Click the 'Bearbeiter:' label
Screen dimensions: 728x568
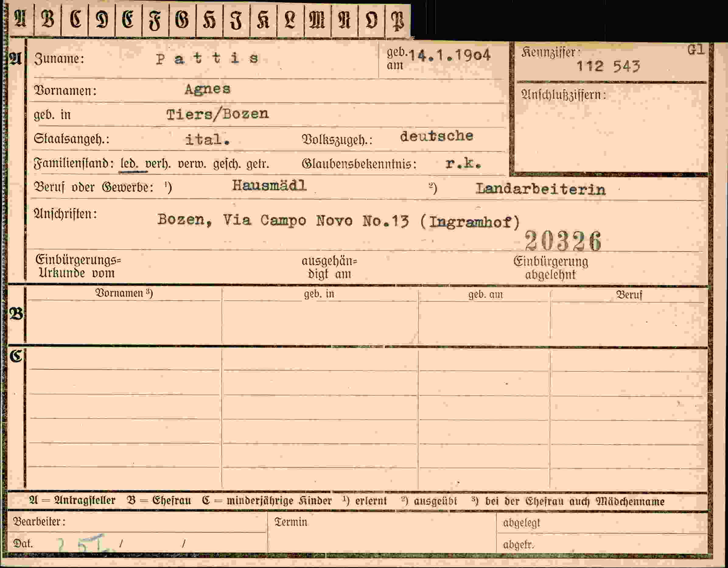pyautogui.click(x=39, y=522)
